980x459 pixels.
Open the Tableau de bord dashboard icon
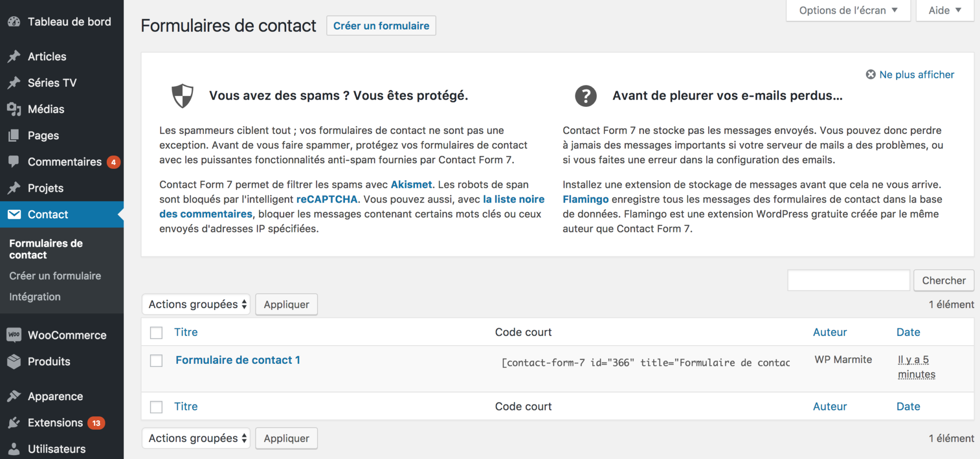[14, 22]
